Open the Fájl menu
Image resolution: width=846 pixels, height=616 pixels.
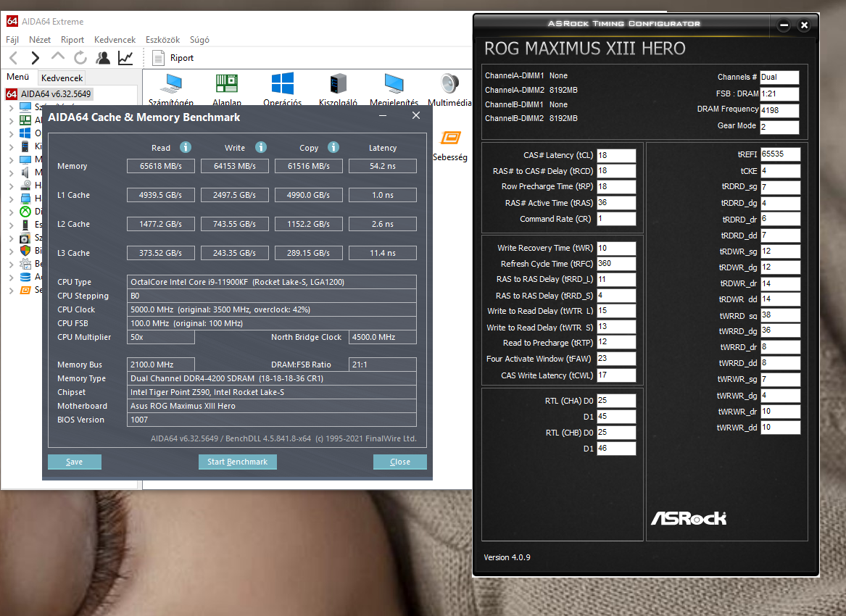click(12, 40)
